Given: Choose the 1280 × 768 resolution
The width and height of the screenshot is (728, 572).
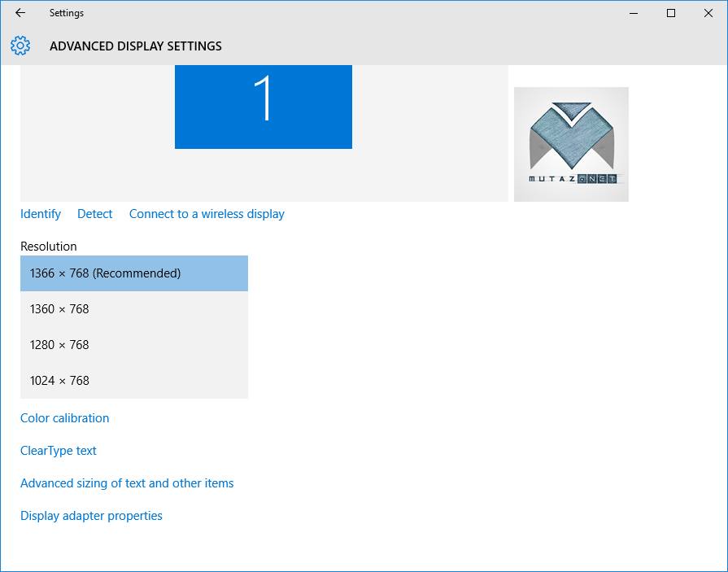Looking at the screenshot, I should (134, 345).
